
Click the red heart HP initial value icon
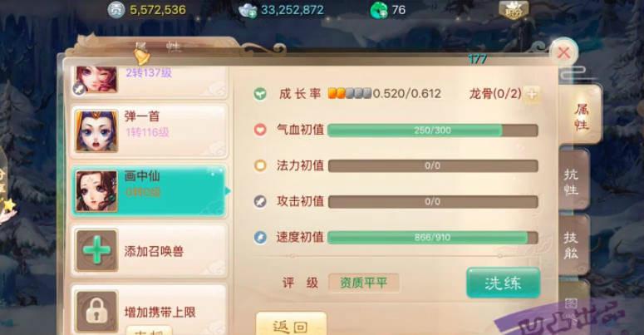[260, 130]
